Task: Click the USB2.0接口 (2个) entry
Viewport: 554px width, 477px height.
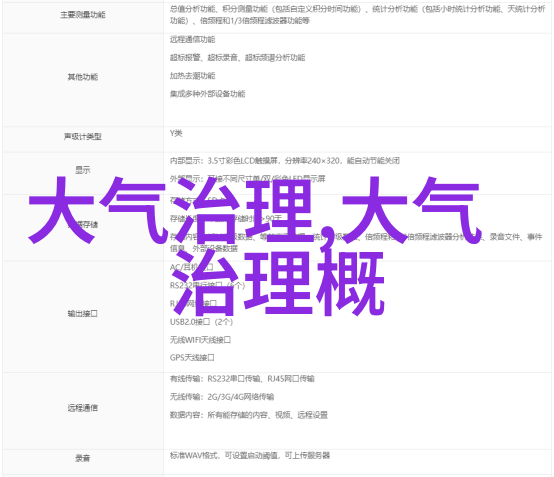Action: click(201, 322)
